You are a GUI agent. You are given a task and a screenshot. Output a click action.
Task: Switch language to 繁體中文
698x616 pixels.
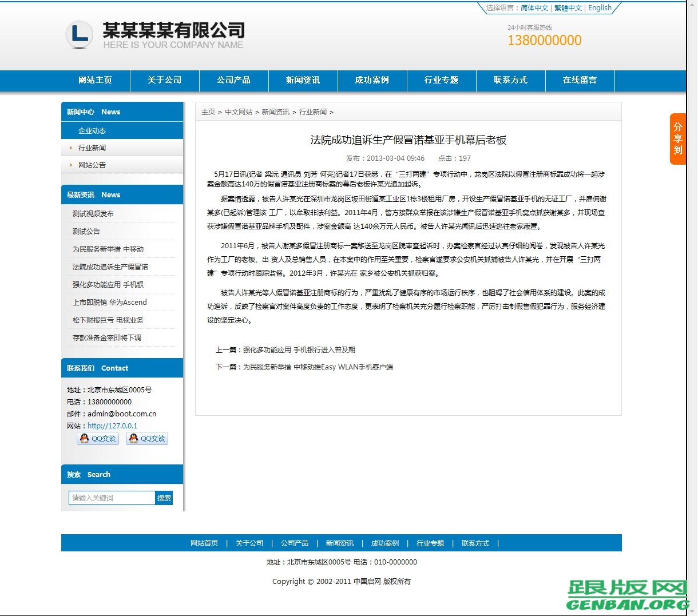click(x=567, y=8)
